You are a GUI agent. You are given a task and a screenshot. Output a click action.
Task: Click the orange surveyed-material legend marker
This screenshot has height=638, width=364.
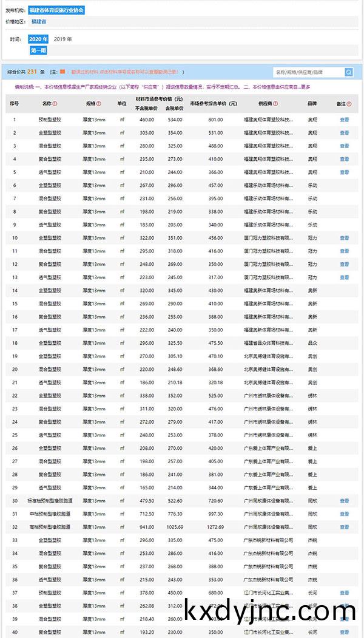62,72
